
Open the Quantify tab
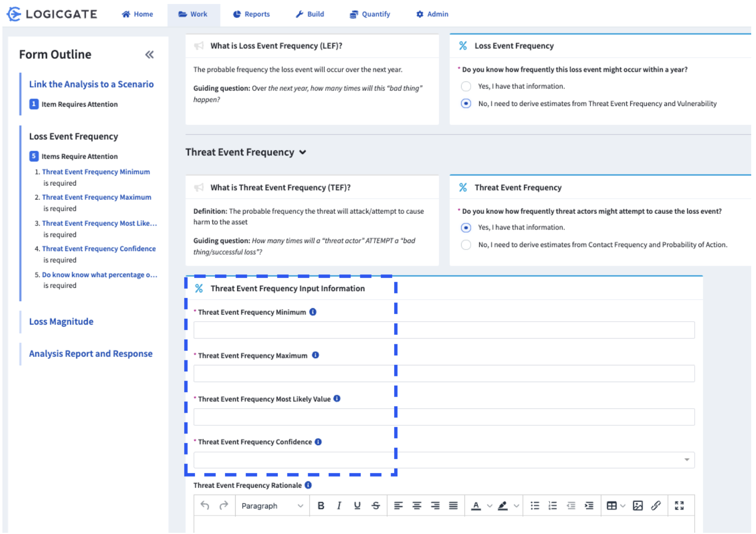[370, 14]
